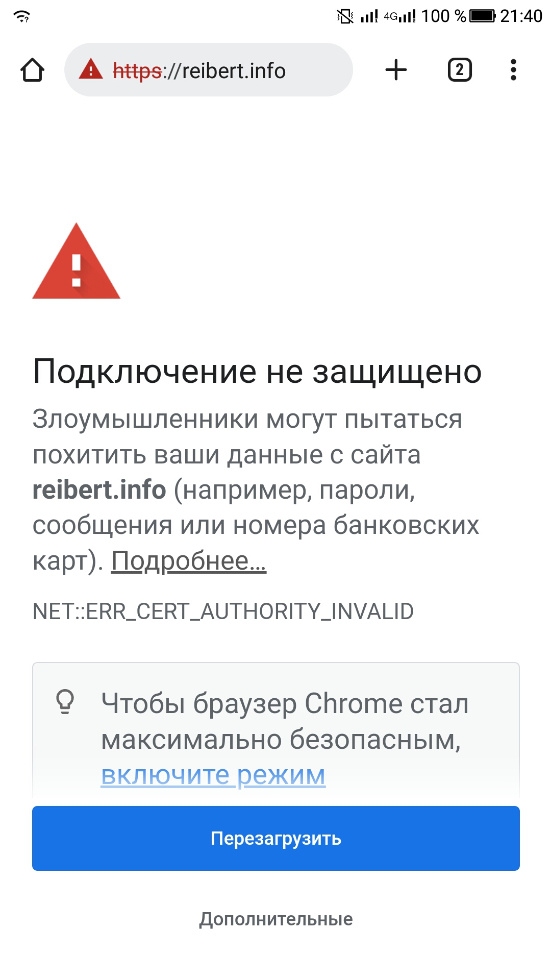
Task: Tap the Wi-Fi status icon
Action: pyautogui.click(x=22, y=16)
